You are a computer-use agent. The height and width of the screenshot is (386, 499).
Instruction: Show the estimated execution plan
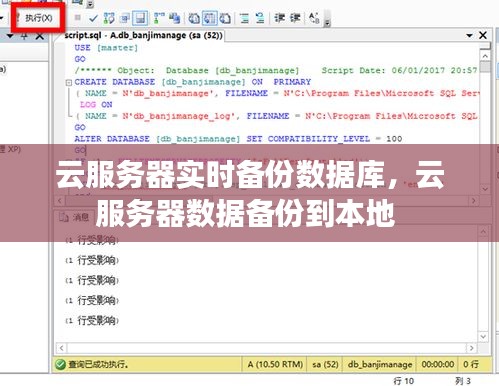point(109,18)
